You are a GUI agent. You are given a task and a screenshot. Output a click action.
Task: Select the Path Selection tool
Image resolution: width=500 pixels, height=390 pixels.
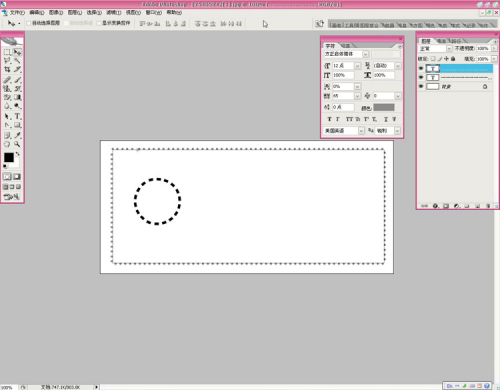tap(7, 116)
